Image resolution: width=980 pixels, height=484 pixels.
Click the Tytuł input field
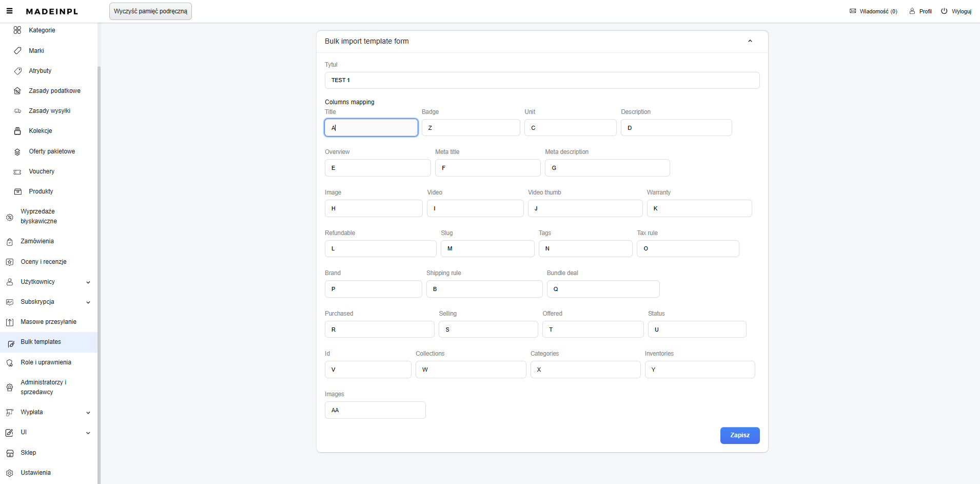tap(542, 80)
